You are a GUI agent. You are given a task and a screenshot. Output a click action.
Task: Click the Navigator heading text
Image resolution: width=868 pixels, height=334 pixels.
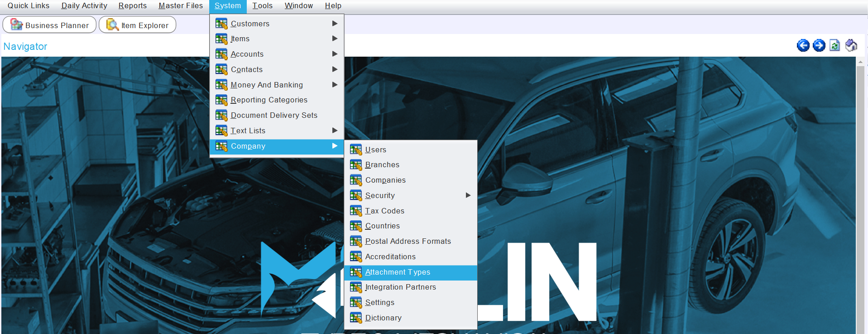(25, 46)
